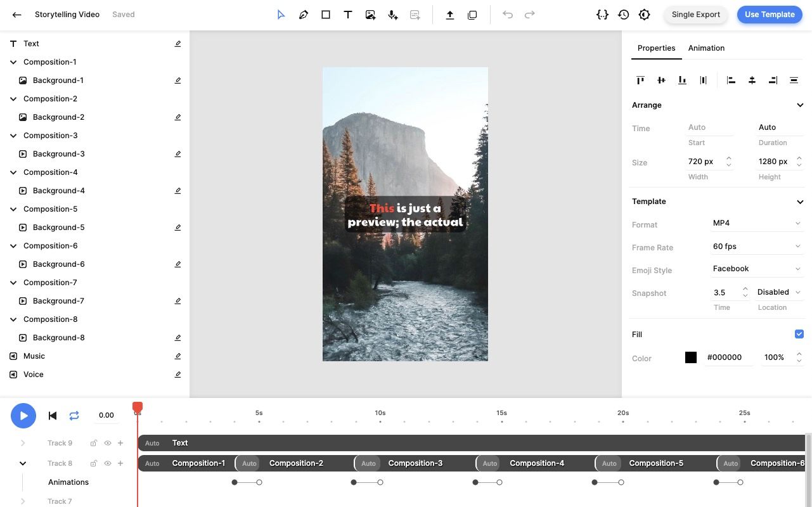The image size is (812, 507).
Task: Click the undo arrow
Action: pos(508,15)
